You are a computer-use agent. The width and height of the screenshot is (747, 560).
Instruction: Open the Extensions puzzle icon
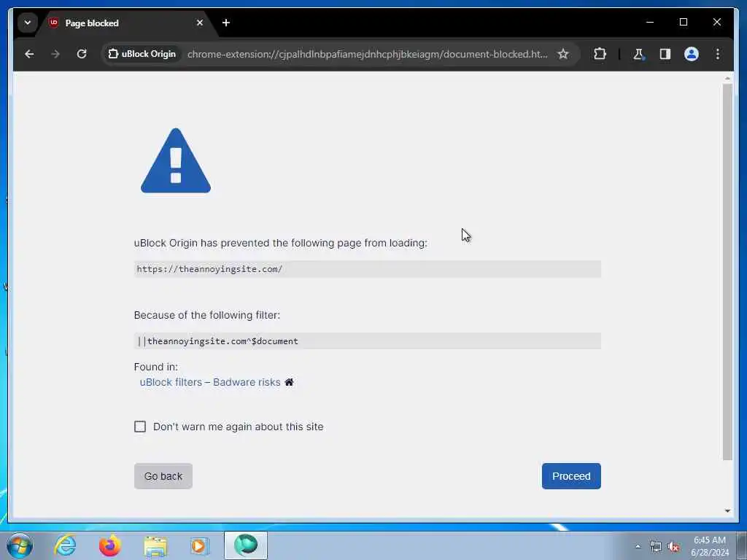pos(600,54)
